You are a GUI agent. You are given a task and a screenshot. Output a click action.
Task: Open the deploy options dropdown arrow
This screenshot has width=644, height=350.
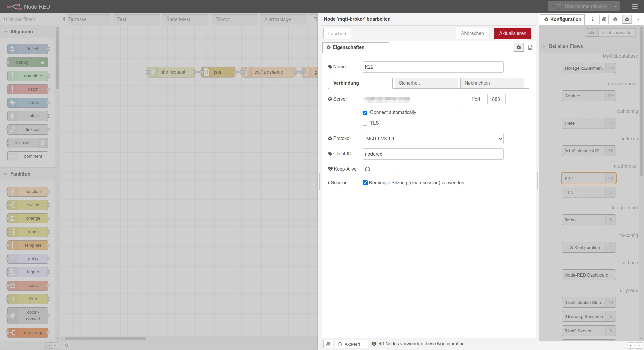click(616, 6)
